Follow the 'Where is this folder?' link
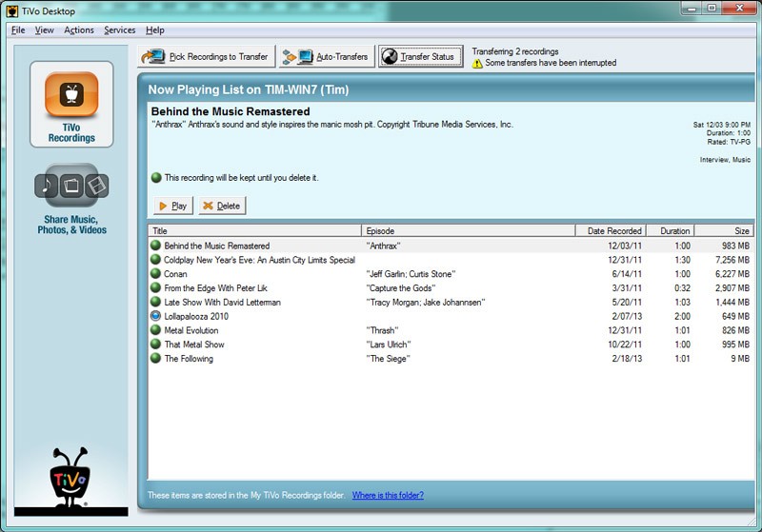This screenshot has height=532, width=762. (388, 495)
